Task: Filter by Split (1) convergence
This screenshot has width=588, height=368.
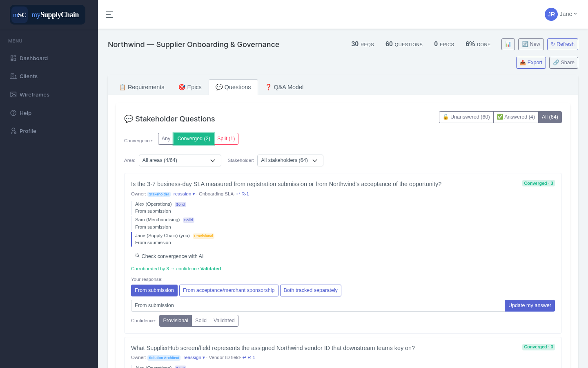Action: [x=226, y=139]
